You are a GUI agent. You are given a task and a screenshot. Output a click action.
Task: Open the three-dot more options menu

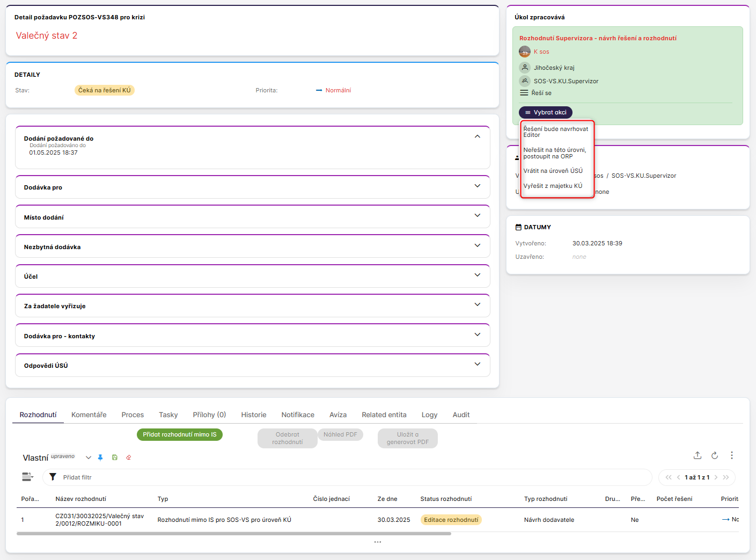click(731, 455)
